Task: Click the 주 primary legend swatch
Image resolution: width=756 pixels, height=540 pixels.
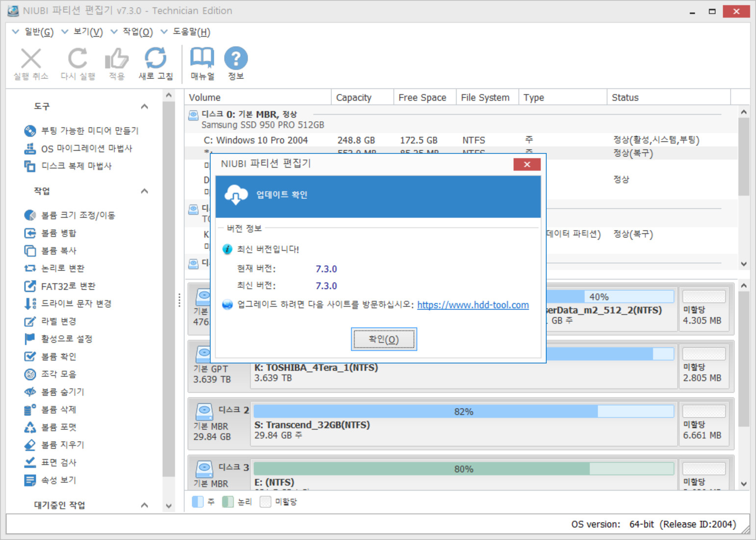Action: pos(198,502)
